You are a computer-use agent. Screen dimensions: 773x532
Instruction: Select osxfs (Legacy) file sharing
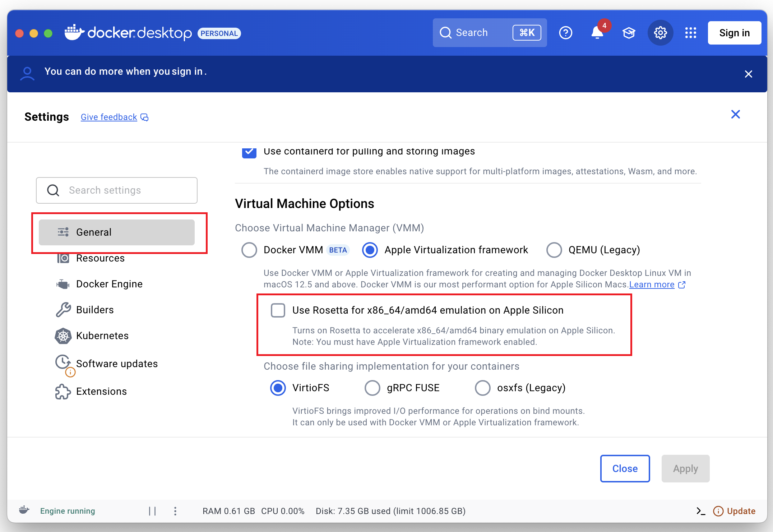(x=482, y=388)
